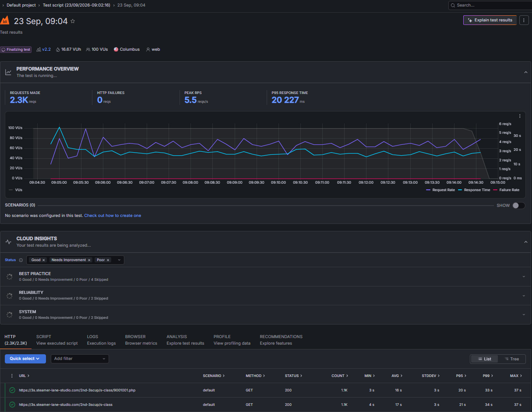
Task: Switch to the Logs tab
Action: tap(101, 340)
